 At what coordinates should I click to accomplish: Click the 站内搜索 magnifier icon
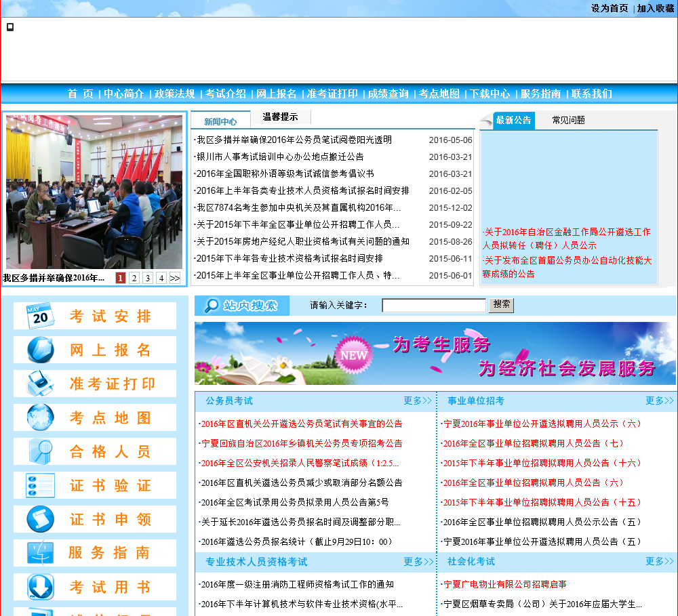(212, 305)
